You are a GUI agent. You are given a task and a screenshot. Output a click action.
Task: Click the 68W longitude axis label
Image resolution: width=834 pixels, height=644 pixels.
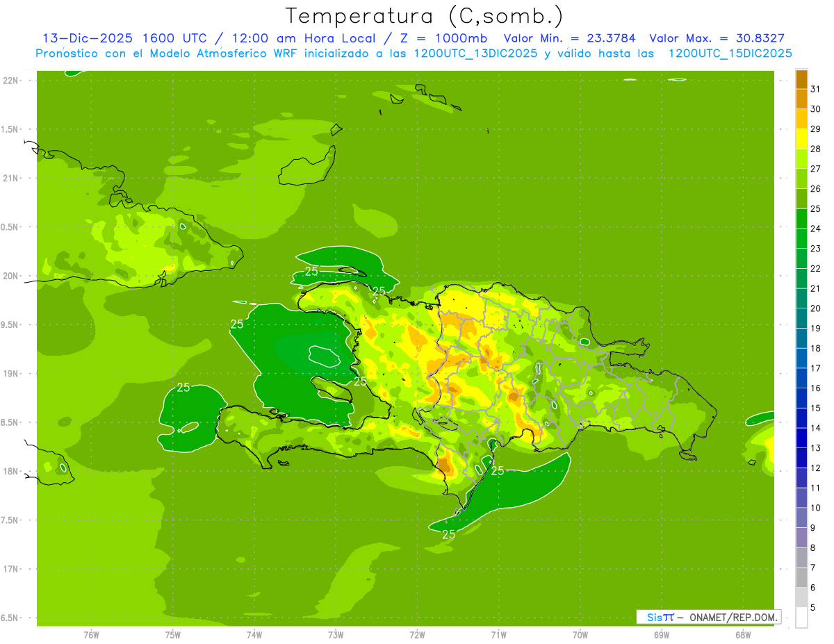pos(743,634)
